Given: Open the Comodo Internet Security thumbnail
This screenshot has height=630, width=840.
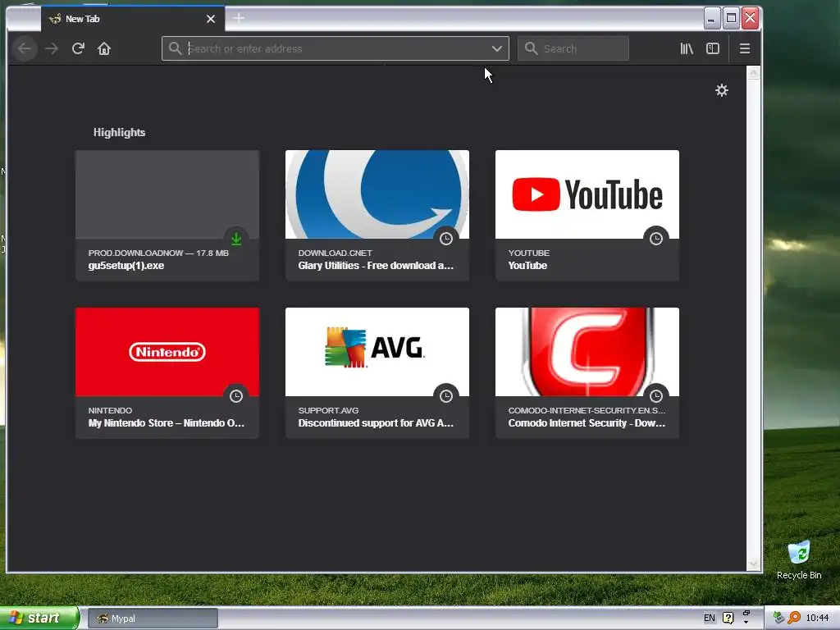Looking at the screenshot, I should coord(587,352).
